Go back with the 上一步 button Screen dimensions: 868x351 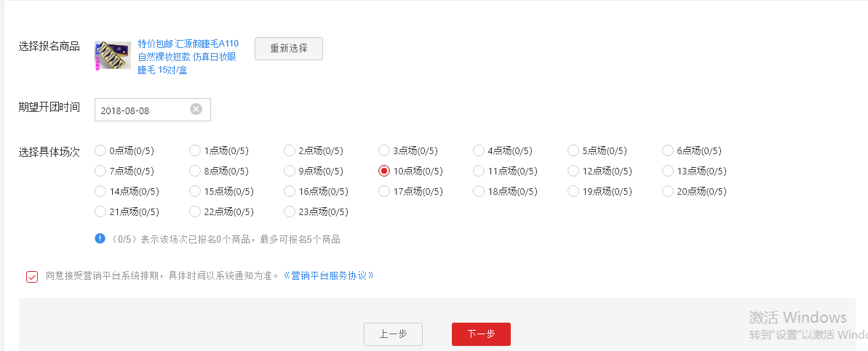393,334
